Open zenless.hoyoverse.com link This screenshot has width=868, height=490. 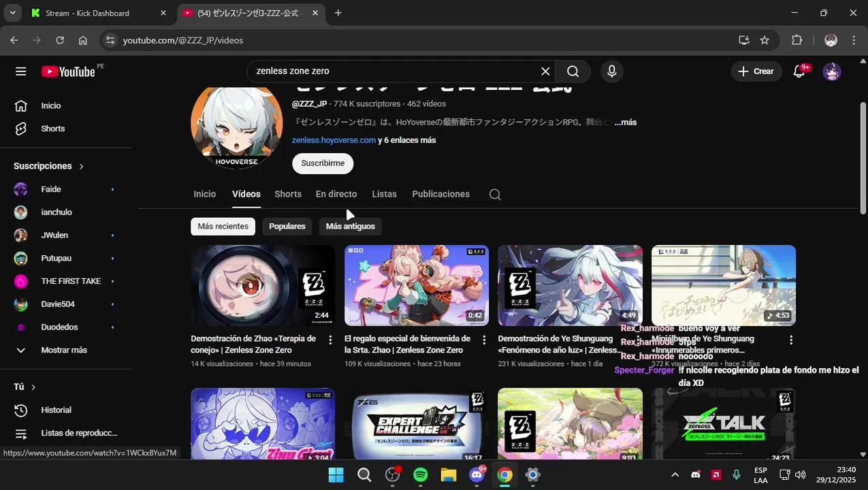coord(334,140)
